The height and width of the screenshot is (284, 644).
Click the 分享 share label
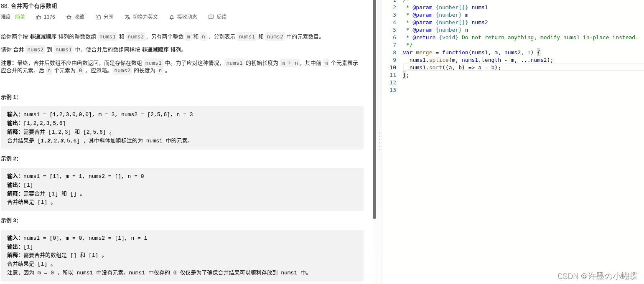[x=109, y=17]
